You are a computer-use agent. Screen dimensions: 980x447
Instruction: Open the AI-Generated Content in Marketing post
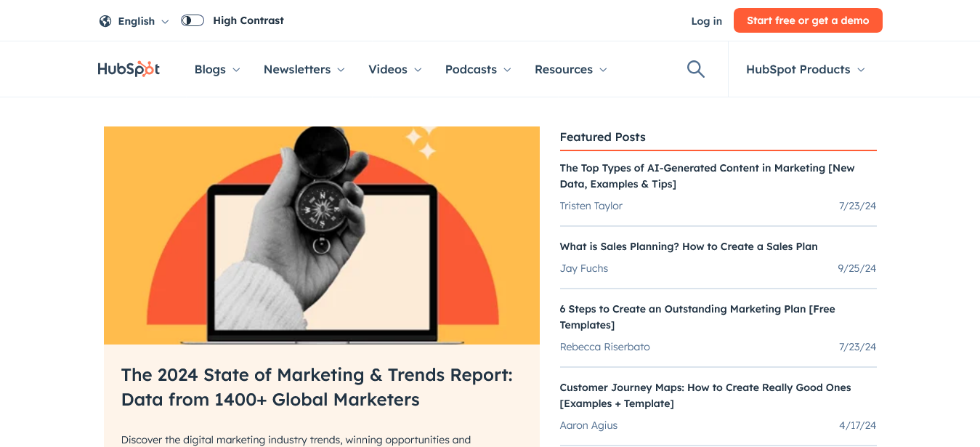tap(707, 176)
